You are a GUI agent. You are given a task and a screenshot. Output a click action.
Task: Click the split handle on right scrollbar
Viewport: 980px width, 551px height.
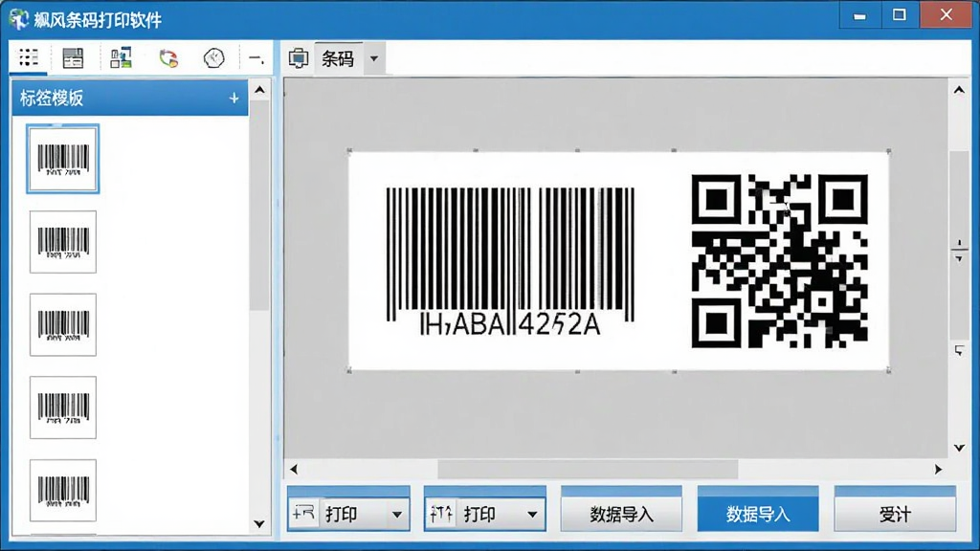959,251
